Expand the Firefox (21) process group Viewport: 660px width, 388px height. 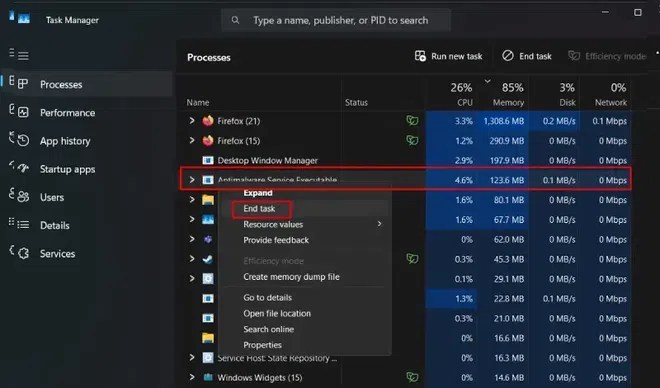192,121
